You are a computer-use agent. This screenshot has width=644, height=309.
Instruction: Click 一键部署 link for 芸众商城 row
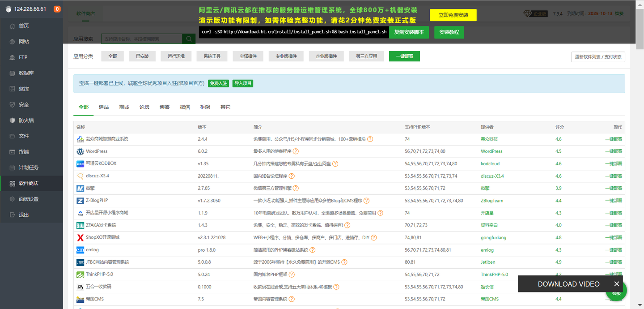(x=614, y=139)
